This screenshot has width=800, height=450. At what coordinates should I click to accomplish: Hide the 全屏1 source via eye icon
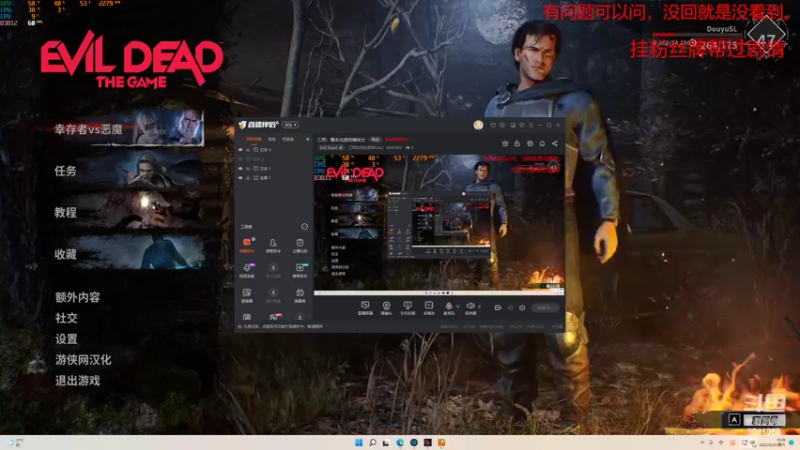pyautogui.click(x=240, y=178)
